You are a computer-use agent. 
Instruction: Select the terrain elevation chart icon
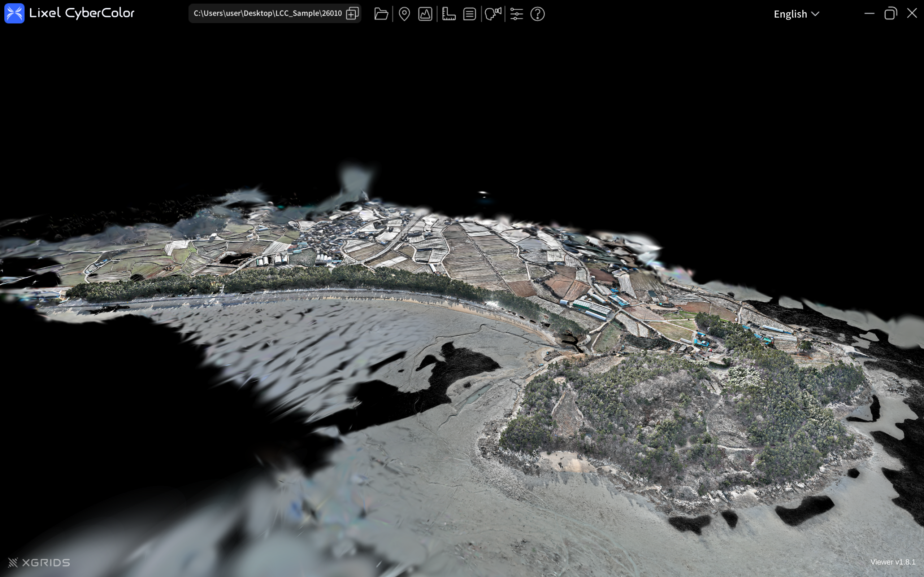425,14
